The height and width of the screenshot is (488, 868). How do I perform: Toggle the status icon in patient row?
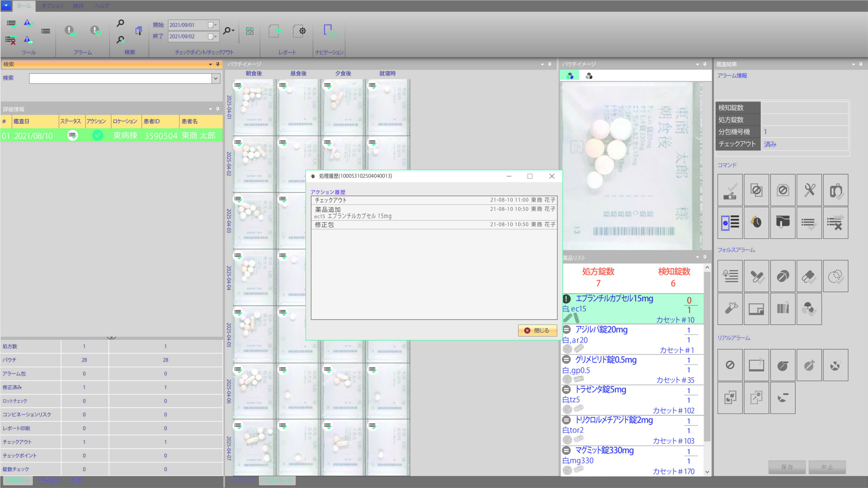[73, 136]
